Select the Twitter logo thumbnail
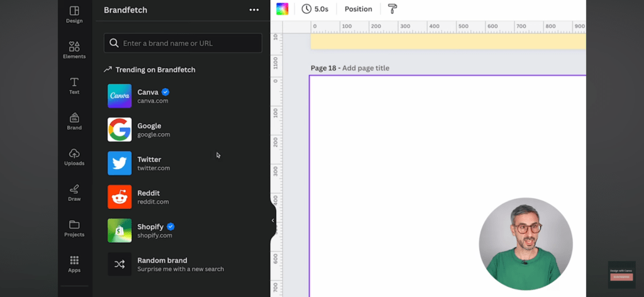The height and width of the screenshot is (297, 644). tap(119, 163)
